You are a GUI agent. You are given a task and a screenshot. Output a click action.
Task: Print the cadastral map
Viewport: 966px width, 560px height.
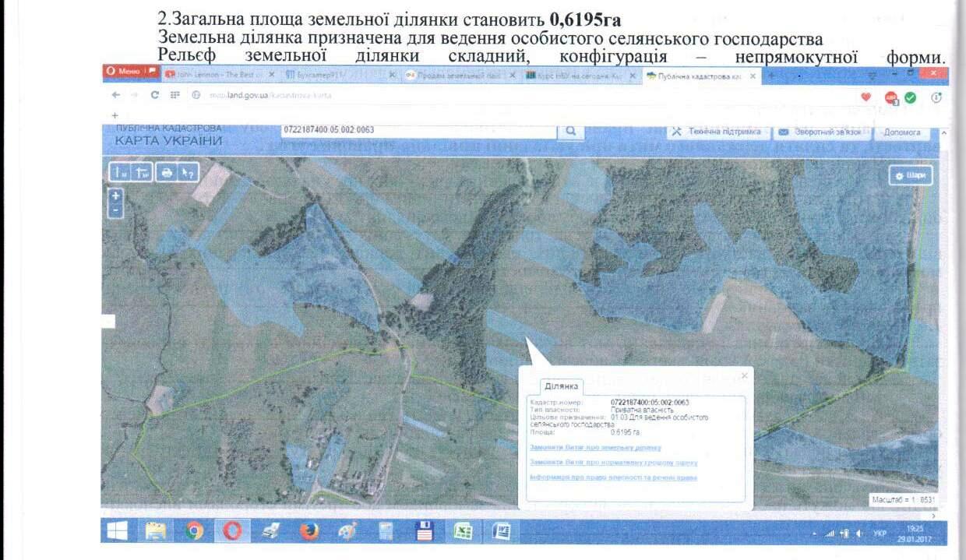coord(166,173)
